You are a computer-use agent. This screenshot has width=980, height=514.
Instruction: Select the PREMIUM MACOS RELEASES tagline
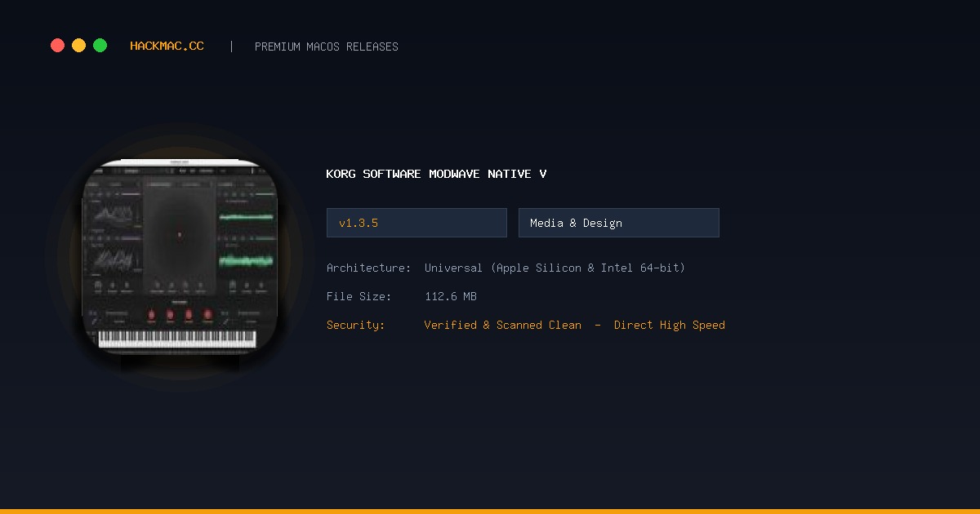click(x=327, y=47)
